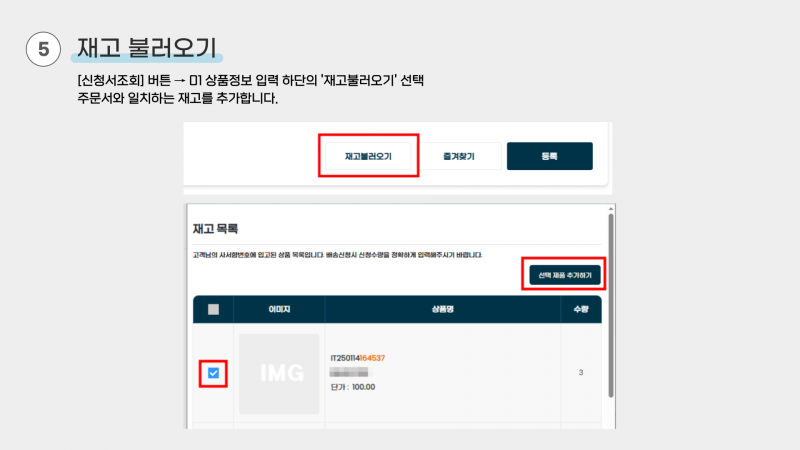The width and height of the screenshot is (800, 450).
Task: Click the 수량 column header
Action: [581, 309]
